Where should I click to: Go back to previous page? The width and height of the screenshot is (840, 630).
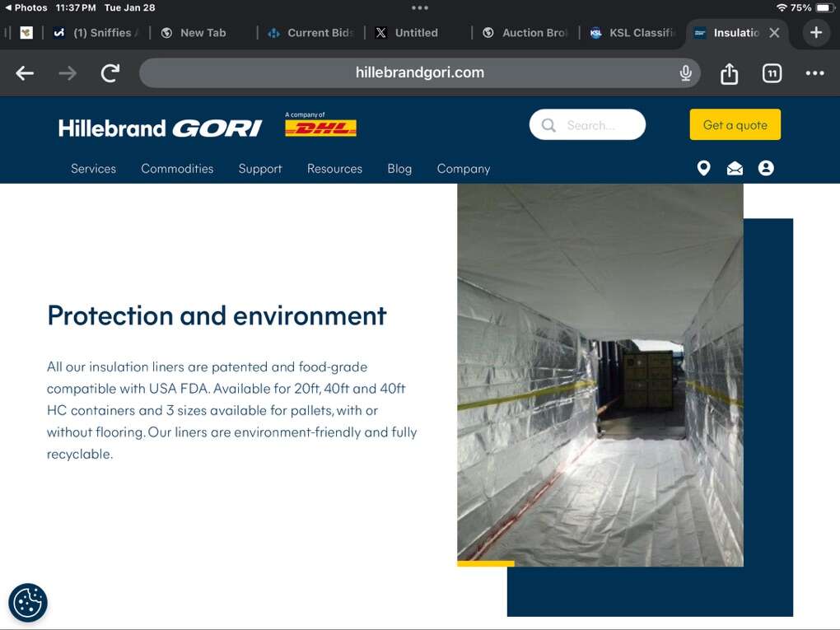coord(25,73)
